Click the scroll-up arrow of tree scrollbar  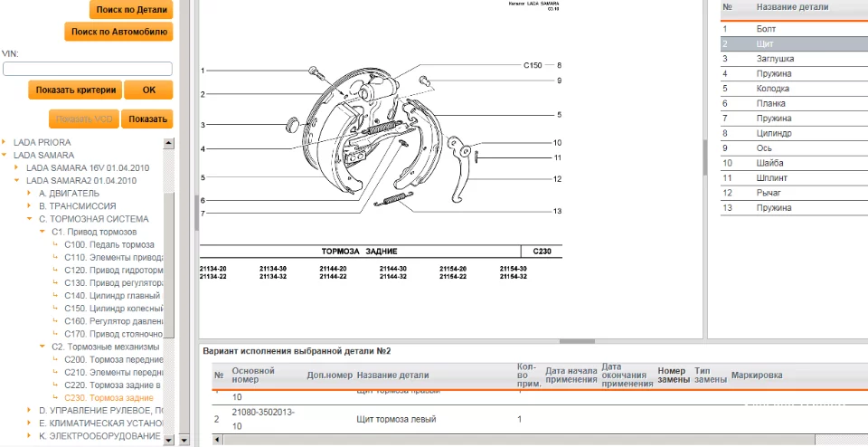[x=169, y=143]
